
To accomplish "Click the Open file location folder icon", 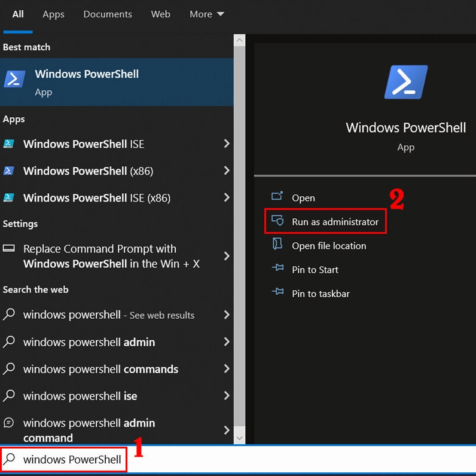I will coord(277,244).
